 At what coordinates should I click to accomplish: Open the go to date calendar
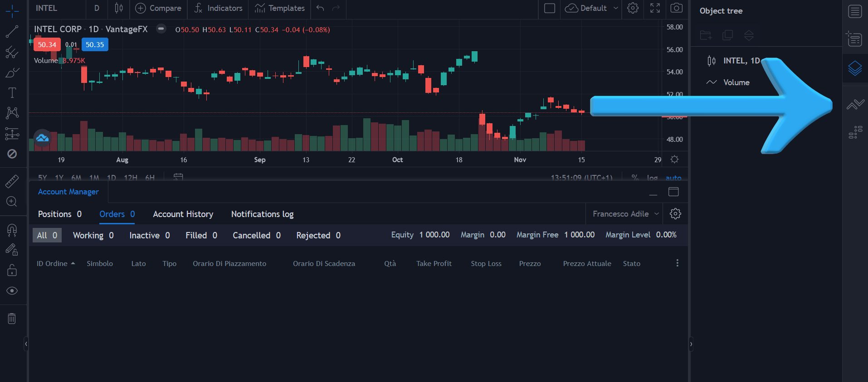178,177
